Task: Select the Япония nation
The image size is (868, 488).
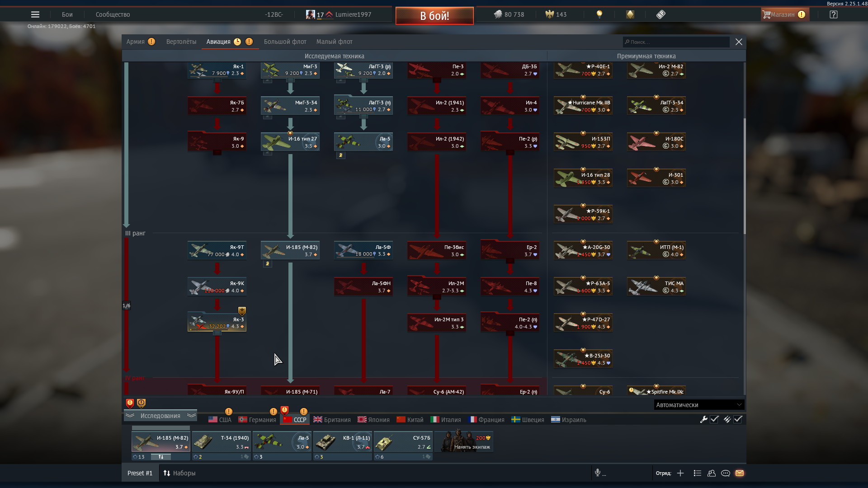Action: coord(374,420)
